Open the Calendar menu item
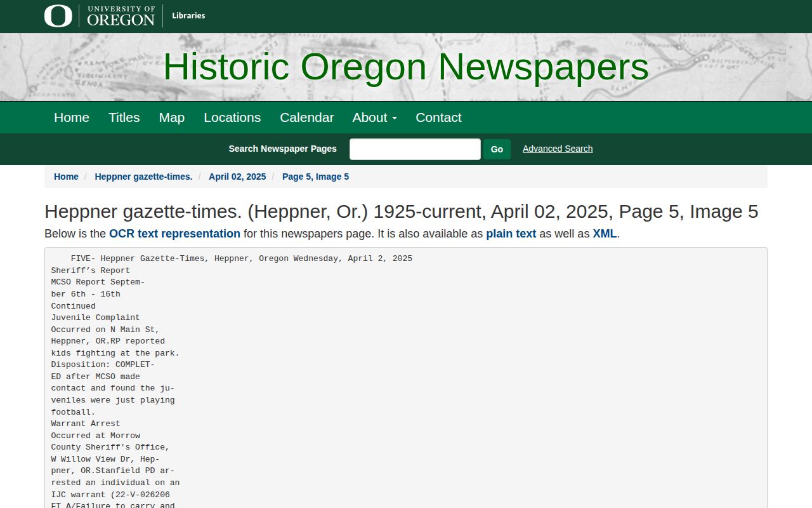The image size is (812, 508). point(307,117)
